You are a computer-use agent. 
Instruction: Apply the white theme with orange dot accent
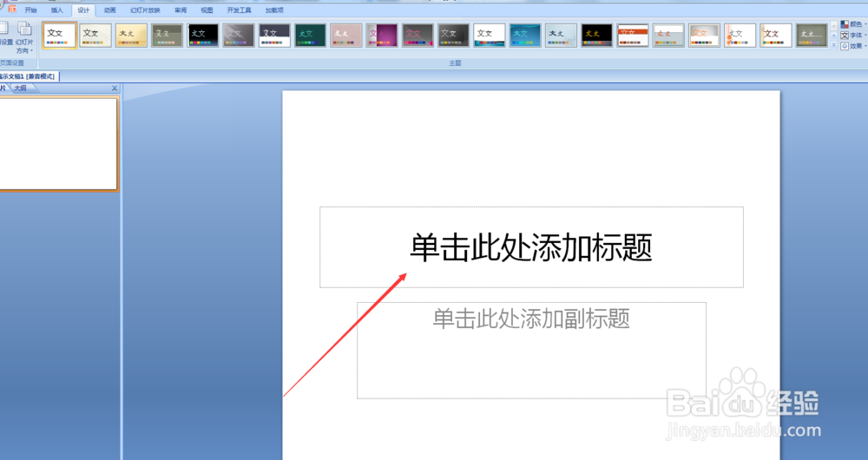click(x=740, y=35)
